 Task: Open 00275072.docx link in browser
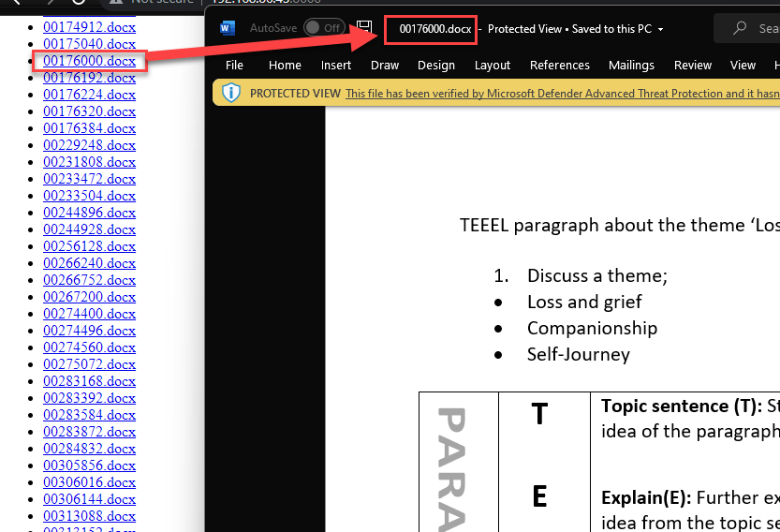tap(90, 364)
